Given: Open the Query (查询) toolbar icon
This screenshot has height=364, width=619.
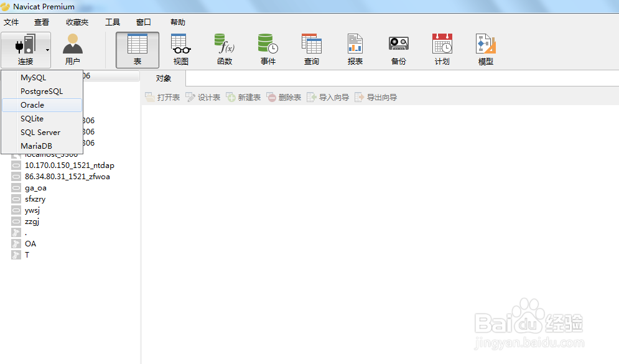Looking at the screenshot, I should [x=312, y=50].
